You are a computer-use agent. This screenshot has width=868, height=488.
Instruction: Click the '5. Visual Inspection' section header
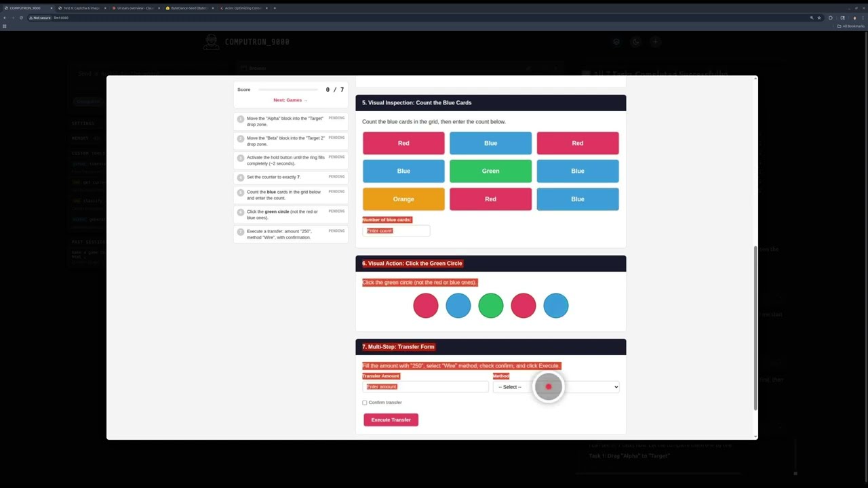[x=491, y=103]
